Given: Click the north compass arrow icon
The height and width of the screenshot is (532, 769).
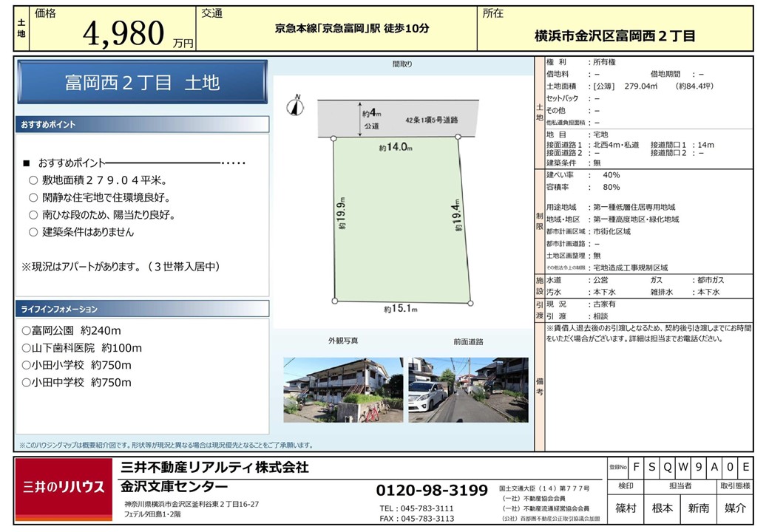Looking at the screenshot, I should (x=298, y=106).
